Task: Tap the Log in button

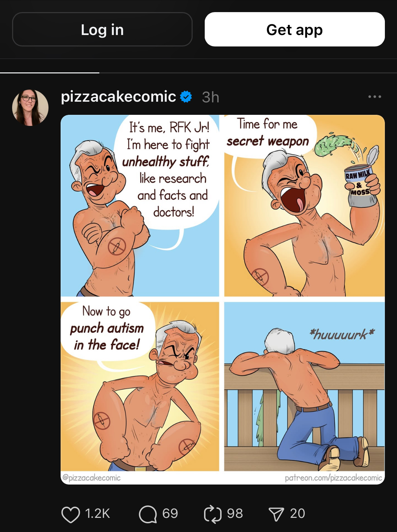Action: [102, 29]
